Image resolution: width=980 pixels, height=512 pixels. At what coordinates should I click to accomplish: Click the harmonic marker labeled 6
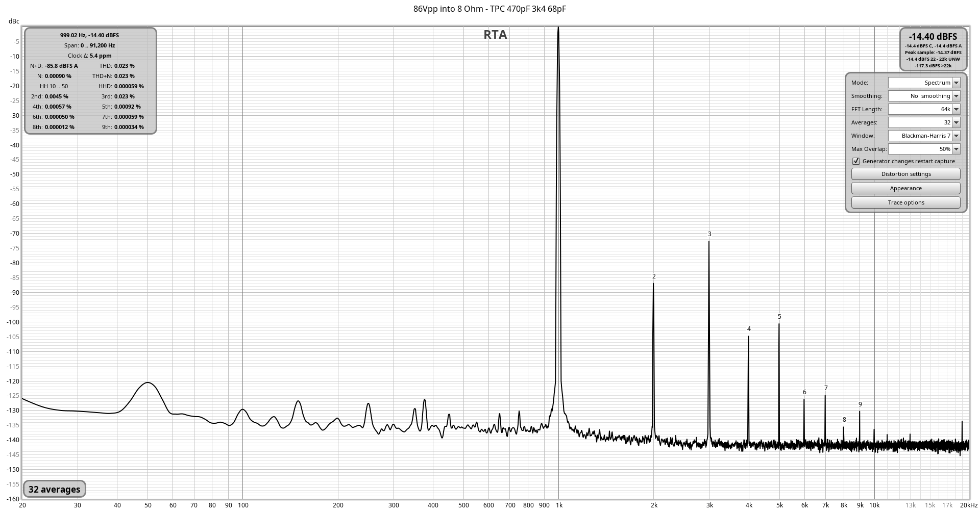click(804, 392)
